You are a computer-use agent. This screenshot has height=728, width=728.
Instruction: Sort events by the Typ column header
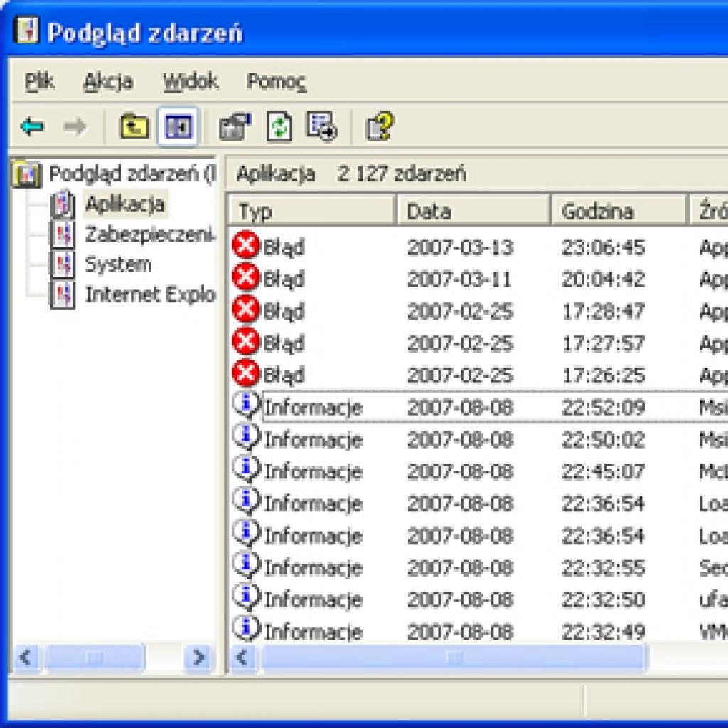coord(311,211)
